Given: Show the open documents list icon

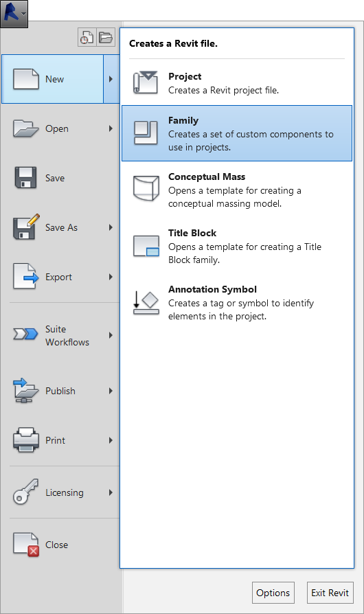Looking at the screenshot, I should click(106, 38).
